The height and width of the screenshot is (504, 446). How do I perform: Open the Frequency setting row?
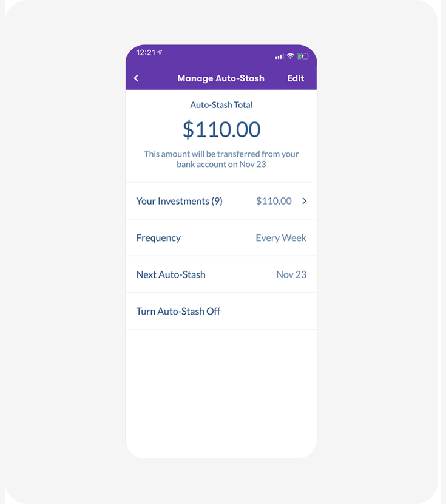pos(158,238)
